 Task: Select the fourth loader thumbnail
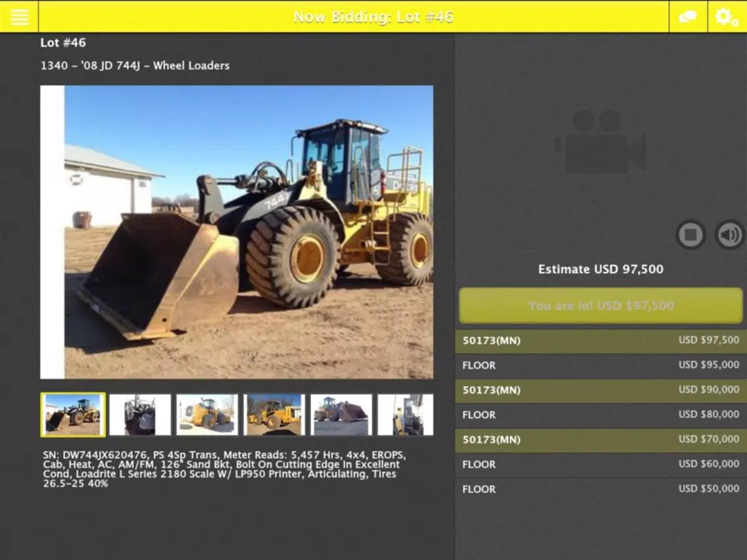coord(274,414)
